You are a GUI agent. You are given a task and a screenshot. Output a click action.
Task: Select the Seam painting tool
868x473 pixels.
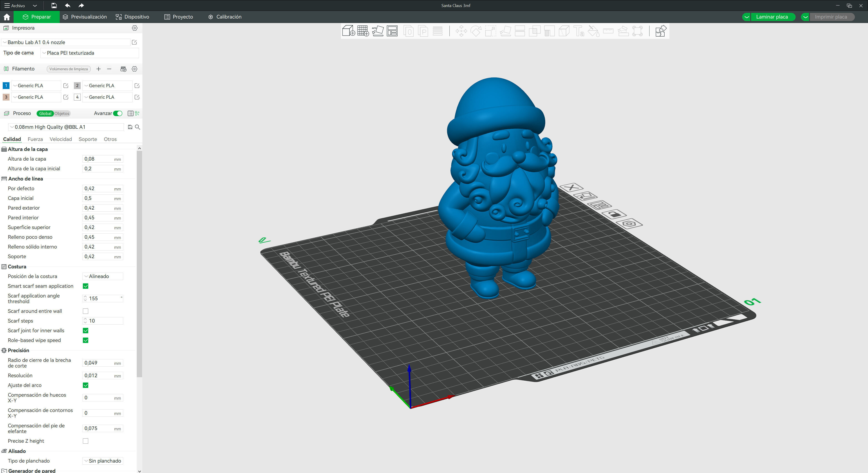[564, 31]
